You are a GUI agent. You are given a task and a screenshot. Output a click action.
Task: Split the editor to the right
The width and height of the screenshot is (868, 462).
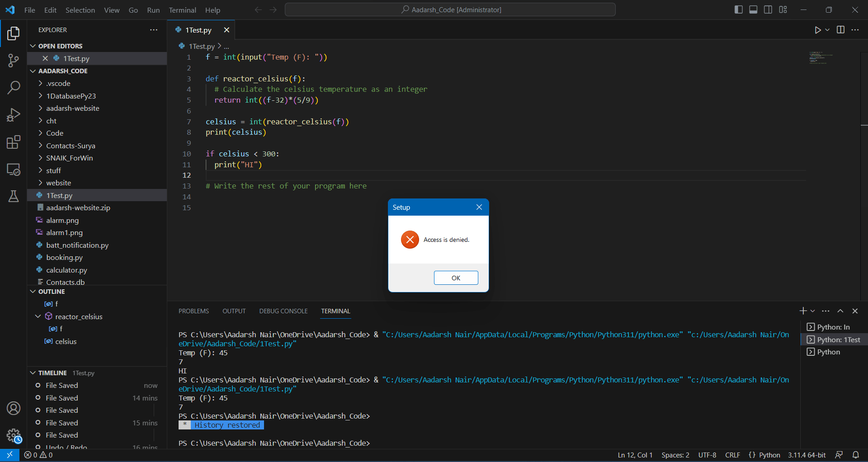point(840,30)
